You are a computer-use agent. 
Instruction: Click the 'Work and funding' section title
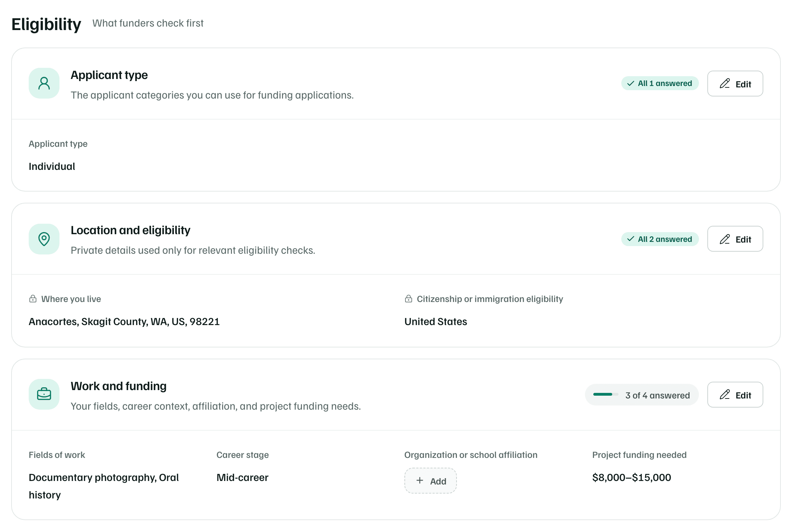(119, 386)
